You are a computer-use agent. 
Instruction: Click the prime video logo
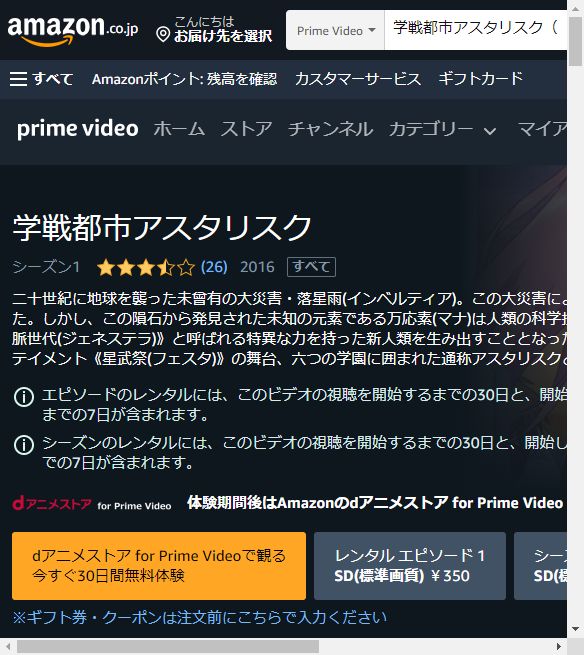tap(78, 129)
